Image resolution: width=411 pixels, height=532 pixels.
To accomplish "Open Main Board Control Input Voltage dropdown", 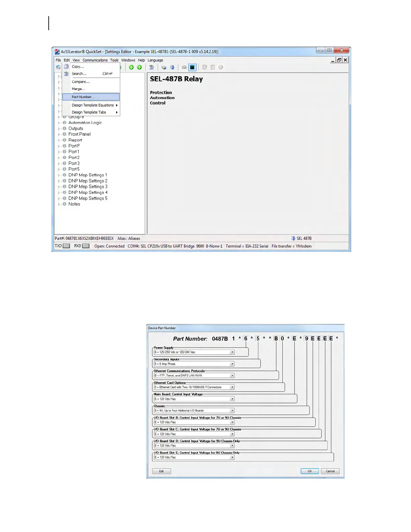I will point(232,399).
